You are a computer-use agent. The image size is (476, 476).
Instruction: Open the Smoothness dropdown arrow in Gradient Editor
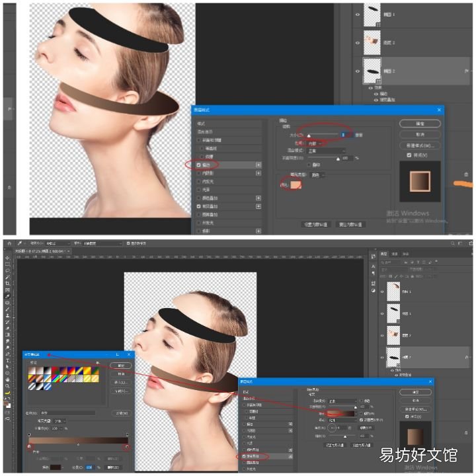pos(62,428)
